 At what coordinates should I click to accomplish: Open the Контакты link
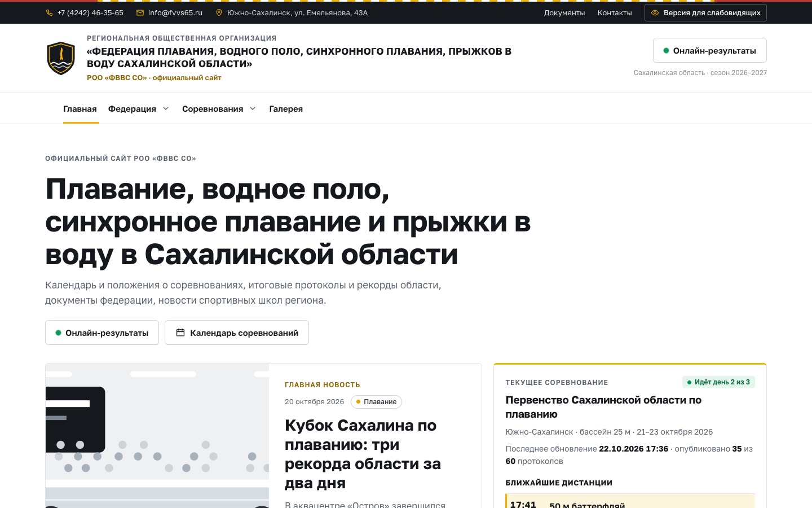pos(615,12)
